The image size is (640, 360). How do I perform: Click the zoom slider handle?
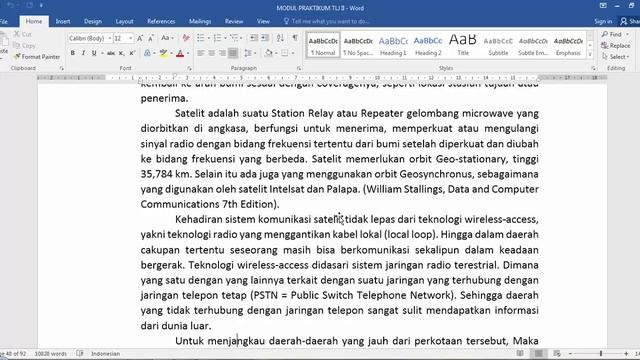pos(601,353)
